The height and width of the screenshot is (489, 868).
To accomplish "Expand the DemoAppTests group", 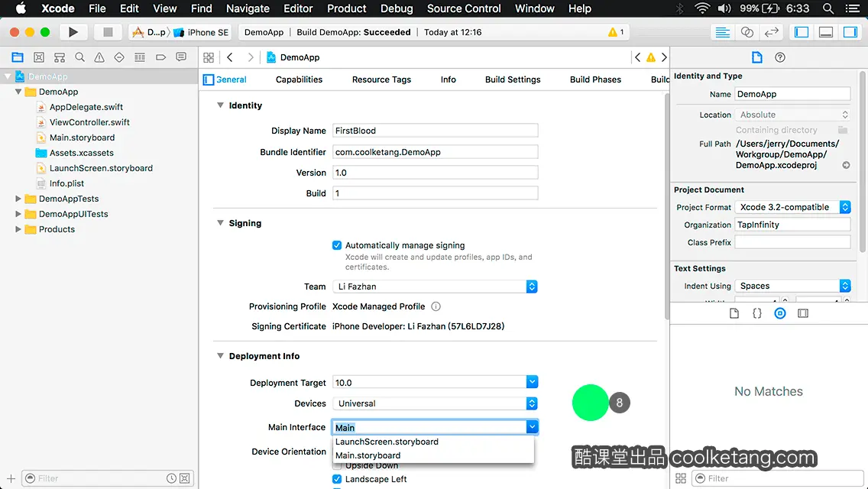I will click(x=18, y=198).
